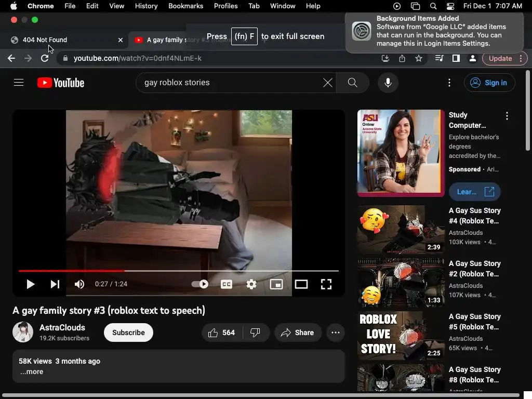The height and width of the screenshot is (399, 532).
Task: Dislike this video
Action: 256,332
